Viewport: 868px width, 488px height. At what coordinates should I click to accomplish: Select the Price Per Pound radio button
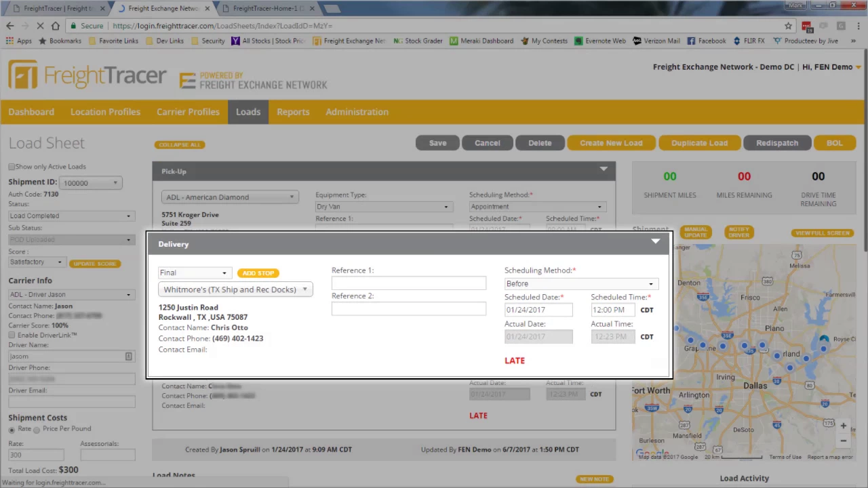click(x=37, y=429)
